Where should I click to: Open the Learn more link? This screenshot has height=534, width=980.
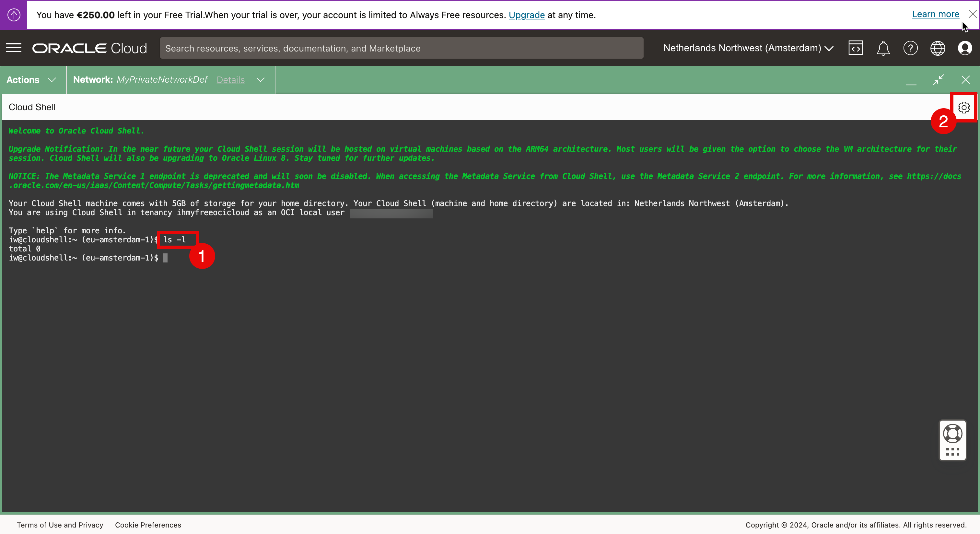(936, 15)
